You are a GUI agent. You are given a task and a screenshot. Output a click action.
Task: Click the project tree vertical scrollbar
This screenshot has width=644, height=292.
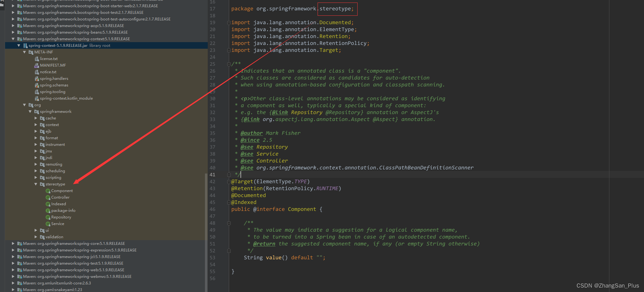coord(206,233)
